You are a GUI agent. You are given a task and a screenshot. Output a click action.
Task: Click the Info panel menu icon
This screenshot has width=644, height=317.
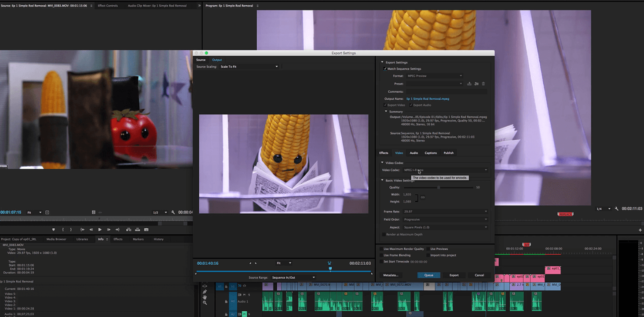pyautogui.click(x=106, y=239)
